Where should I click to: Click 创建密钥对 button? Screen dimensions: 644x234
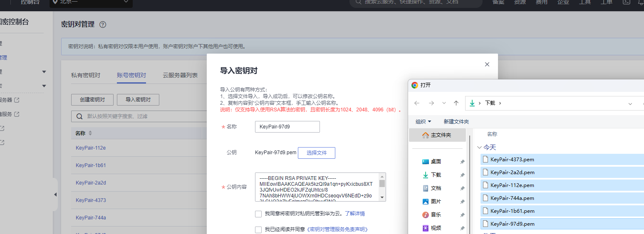pos(92,100)
